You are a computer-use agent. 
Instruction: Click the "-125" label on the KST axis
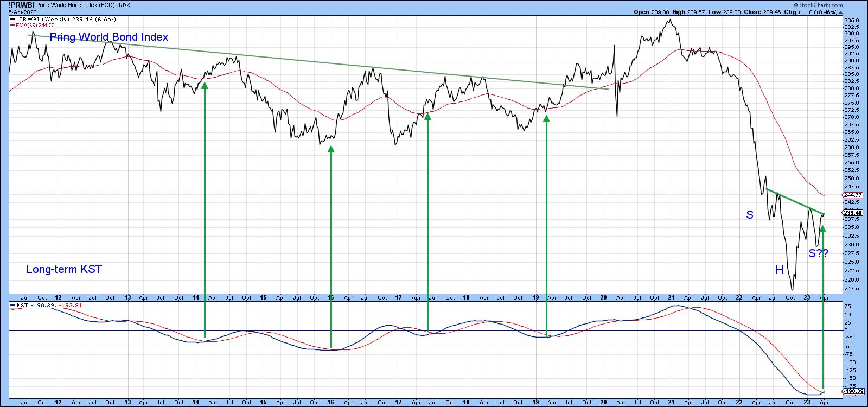pyautogui.click(x=850, y=370)
